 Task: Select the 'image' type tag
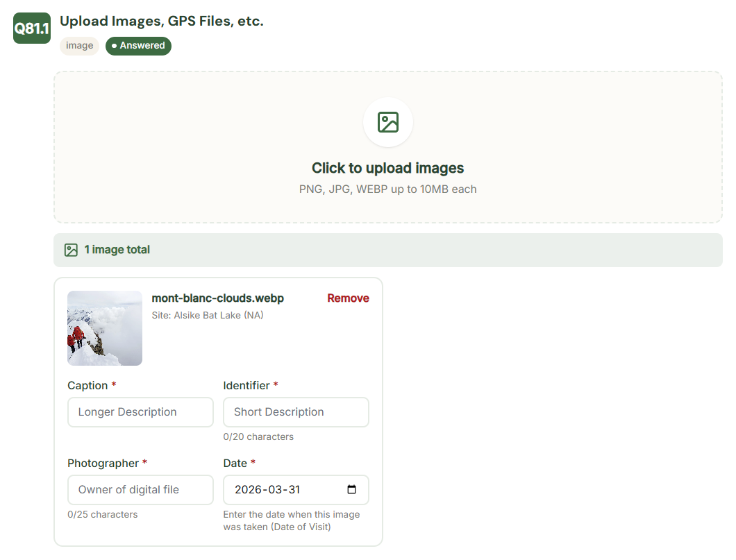[79, 46]
